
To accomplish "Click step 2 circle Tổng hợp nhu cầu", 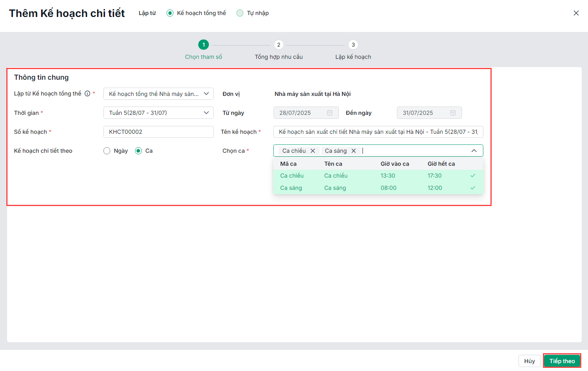I will pos(278,45).
